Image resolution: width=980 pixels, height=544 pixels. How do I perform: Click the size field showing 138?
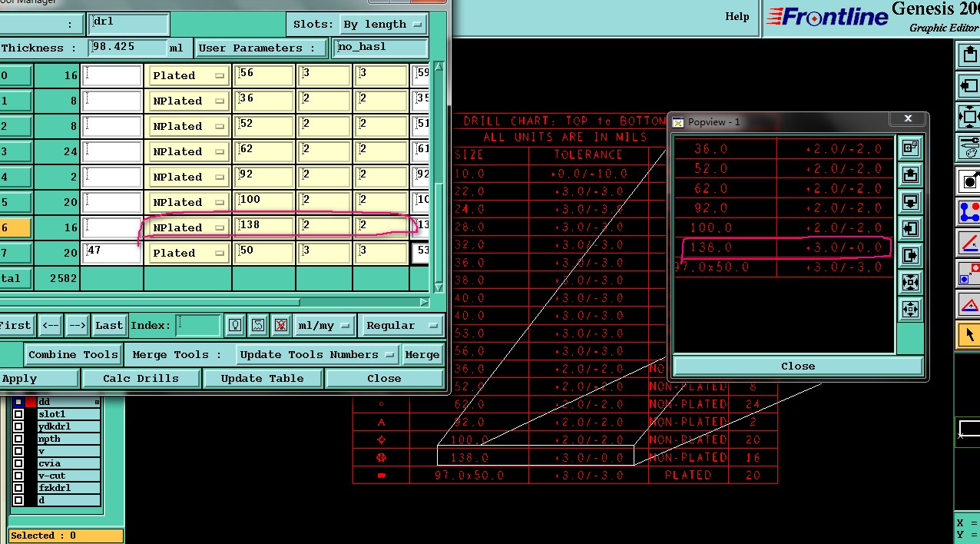[x=264, y=227]
